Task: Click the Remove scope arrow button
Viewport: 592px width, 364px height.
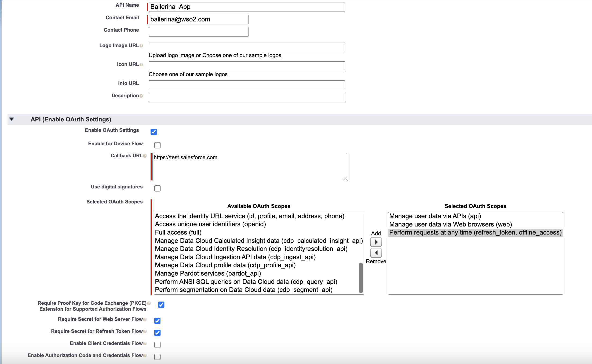Action: 376,253
